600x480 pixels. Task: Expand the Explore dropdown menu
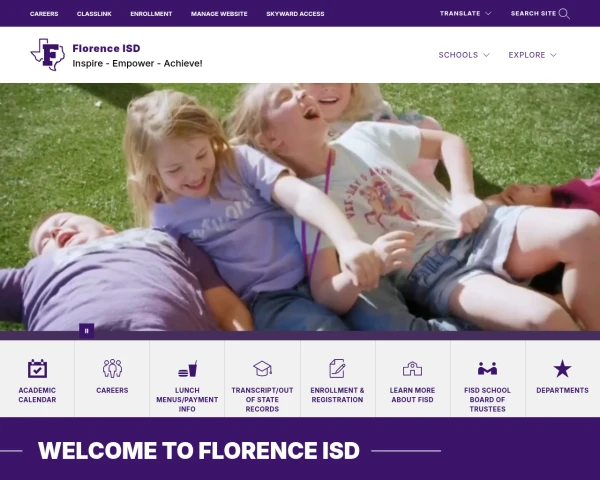[532, 55]
